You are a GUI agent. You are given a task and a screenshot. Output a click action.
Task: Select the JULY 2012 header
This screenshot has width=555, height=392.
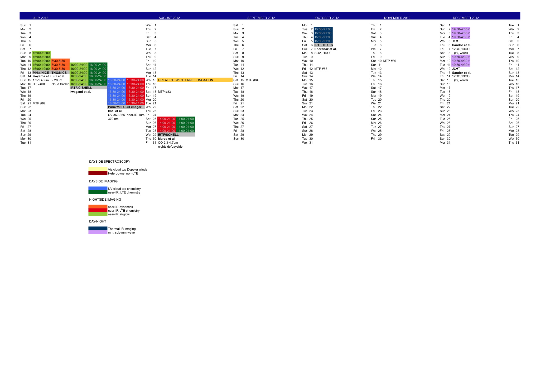pos(40,18)
